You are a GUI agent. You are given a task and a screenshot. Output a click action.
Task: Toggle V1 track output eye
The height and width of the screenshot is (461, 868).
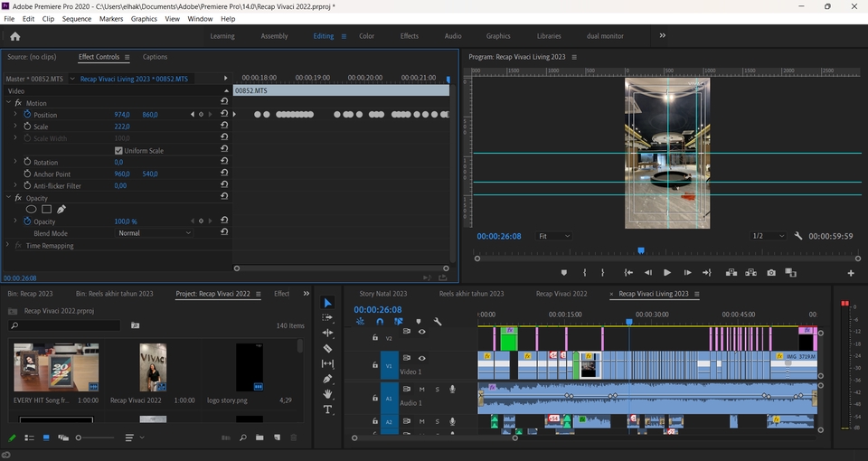click(422, 358)
